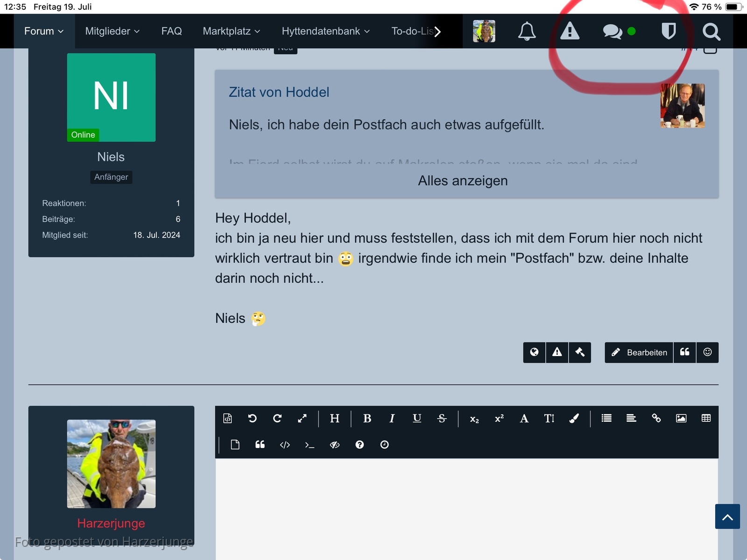The height and width of the screenshot is (560, 747).
Task: React to the post with the smiley icon
Action: (707, 352)
